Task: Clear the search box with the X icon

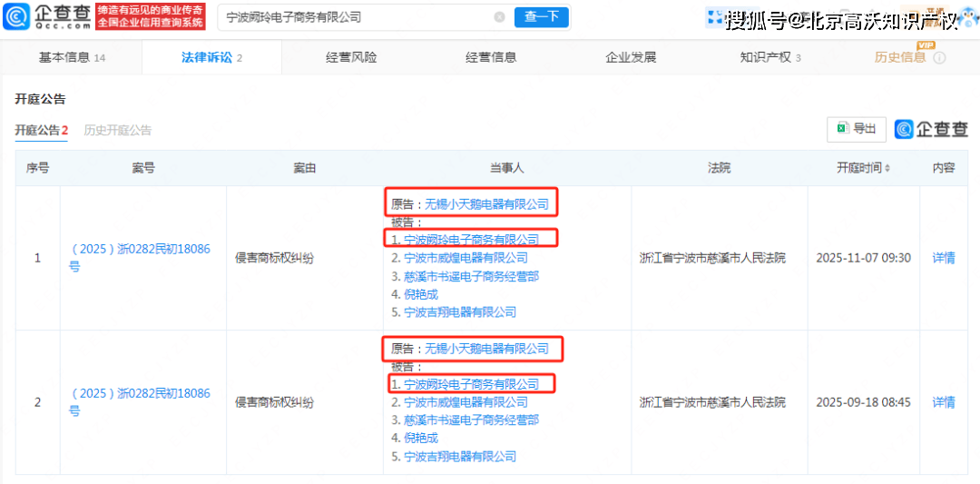Action: [499, 17]
